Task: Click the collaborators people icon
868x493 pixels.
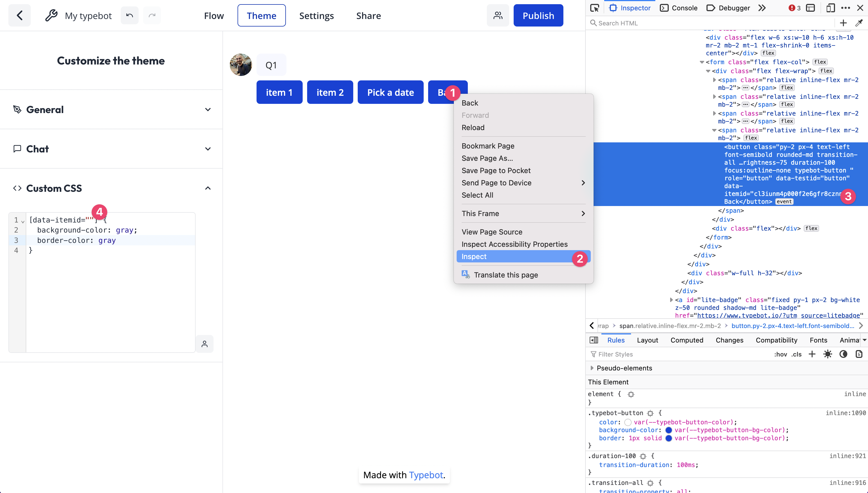Action: coord(497,16)
